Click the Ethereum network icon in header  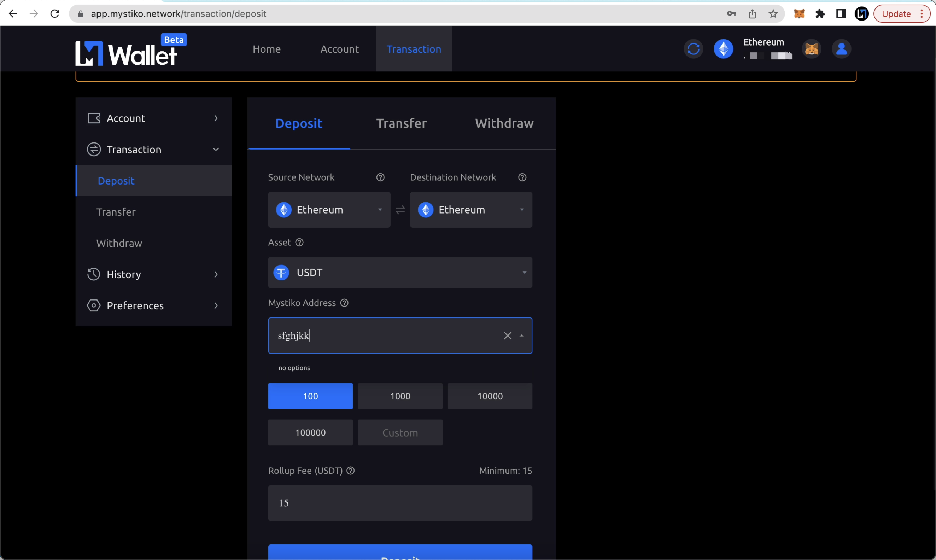(x=723, y=49)
